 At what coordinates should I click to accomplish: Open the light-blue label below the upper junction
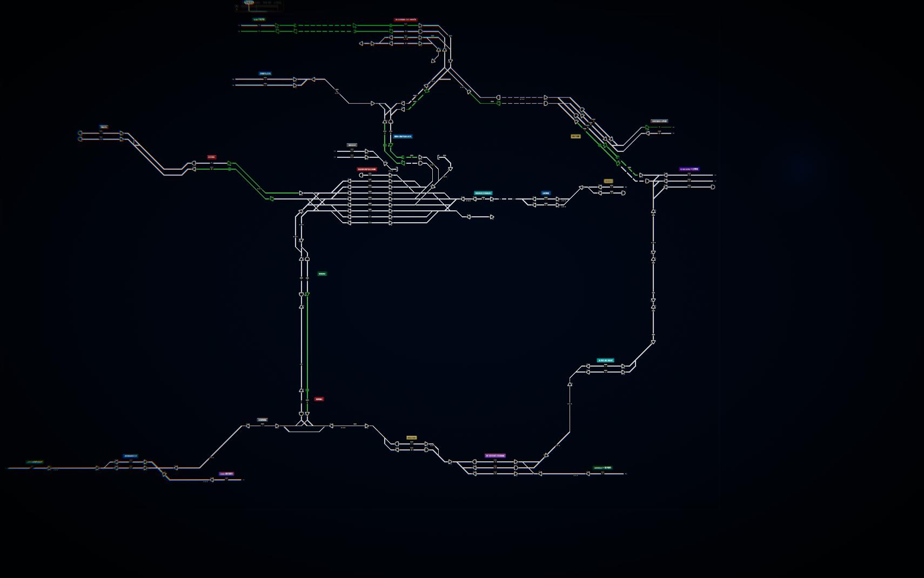click(403, 136)
